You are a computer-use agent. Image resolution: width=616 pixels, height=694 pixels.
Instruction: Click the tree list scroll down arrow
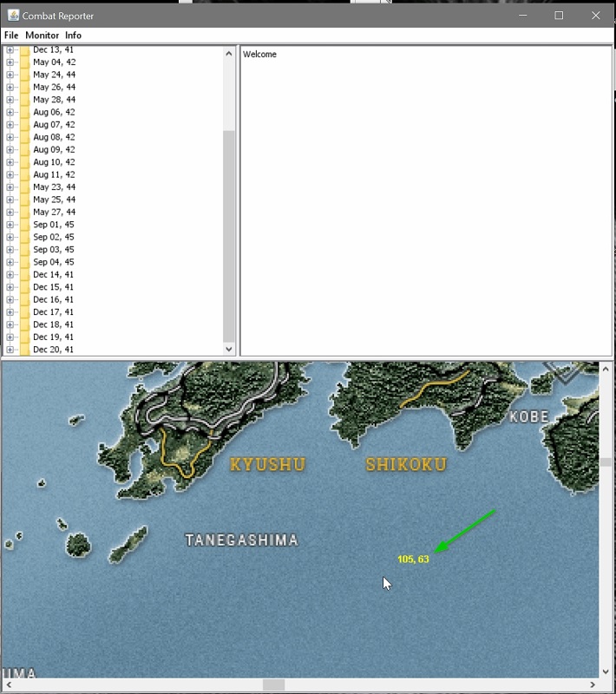(x=229, y=350)
